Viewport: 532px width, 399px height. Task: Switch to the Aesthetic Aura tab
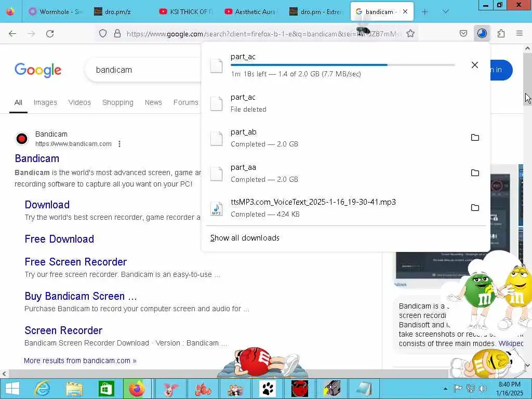coord(251,12)
